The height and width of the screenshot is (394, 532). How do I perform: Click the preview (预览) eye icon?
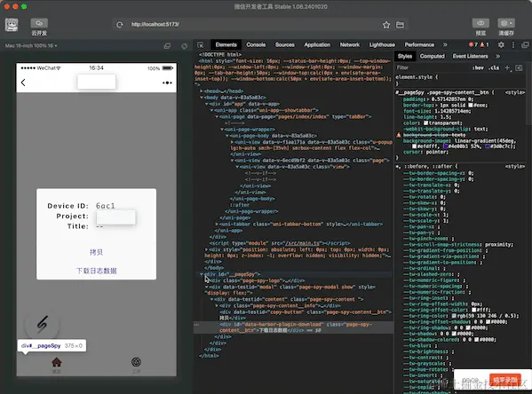coord(480,23)
